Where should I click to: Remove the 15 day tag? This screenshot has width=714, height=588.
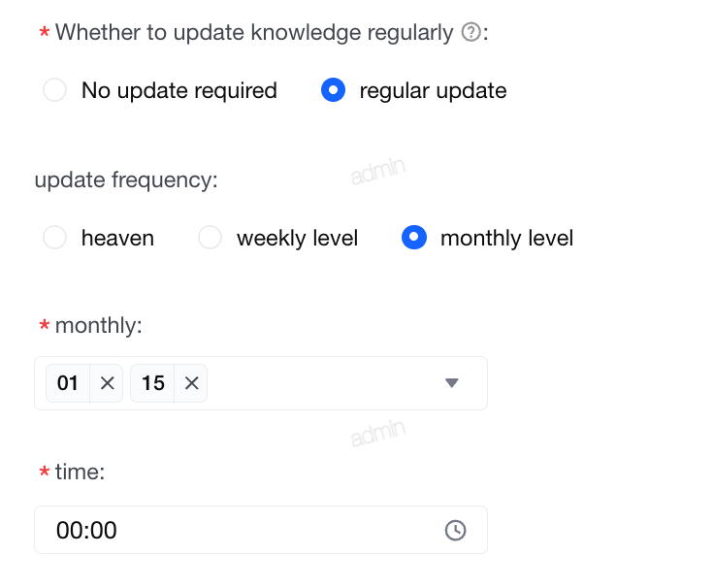(192, 383)
